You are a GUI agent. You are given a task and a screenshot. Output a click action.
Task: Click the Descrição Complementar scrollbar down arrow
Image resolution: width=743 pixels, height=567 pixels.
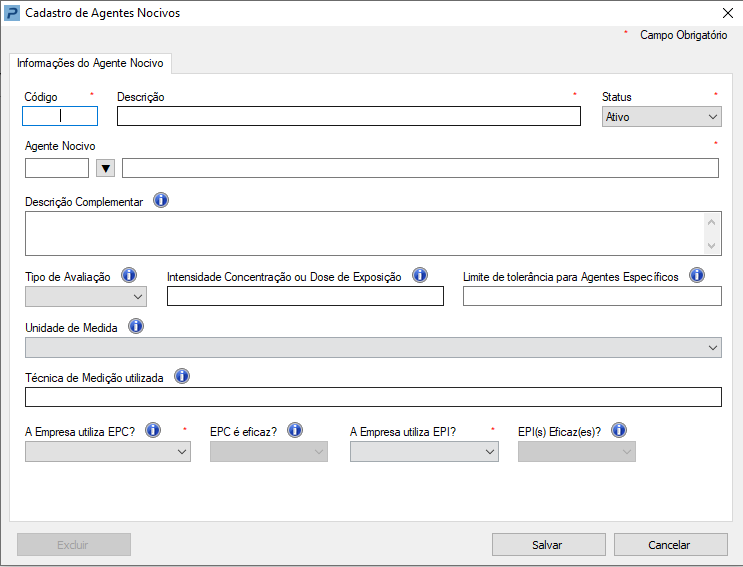coord(711,245)
